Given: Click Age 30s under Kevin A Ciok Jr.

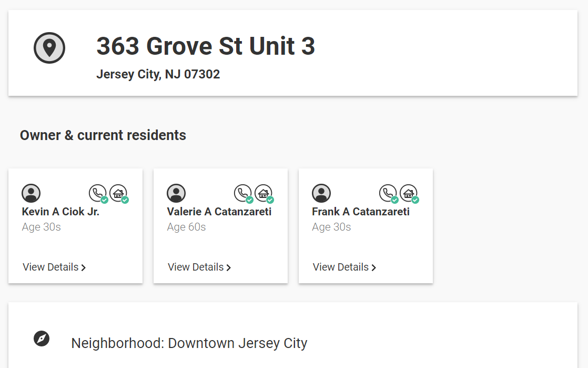Looking at the screenshot, I should click(x=41, y=227).
